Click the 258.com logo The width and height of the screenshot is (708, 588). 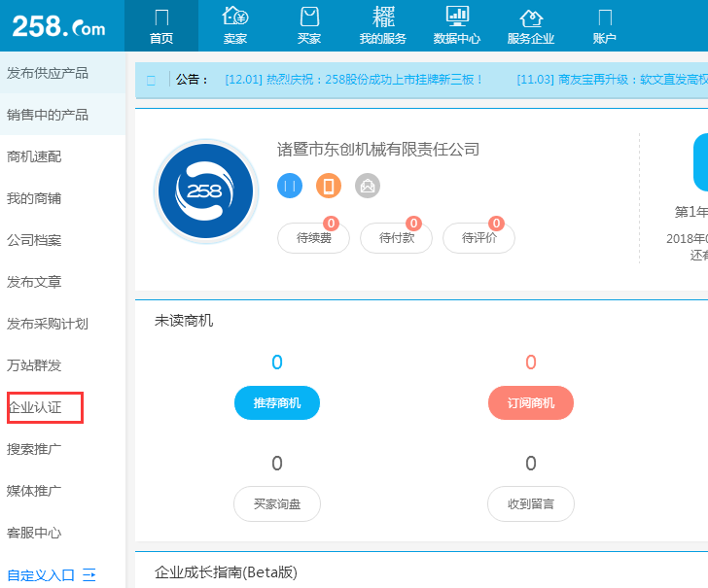(x=58, y=26)
